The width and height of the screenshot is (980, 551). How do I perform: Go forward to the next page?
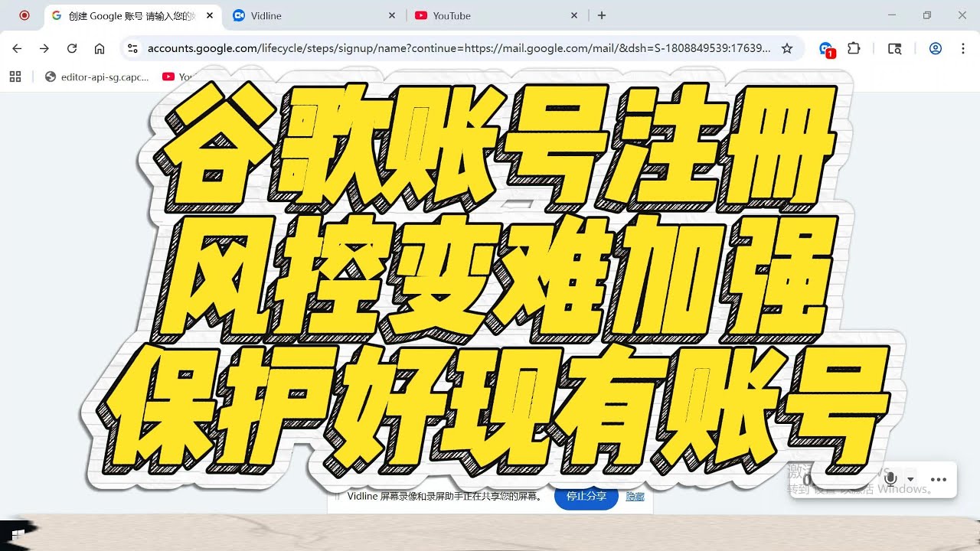44,48
